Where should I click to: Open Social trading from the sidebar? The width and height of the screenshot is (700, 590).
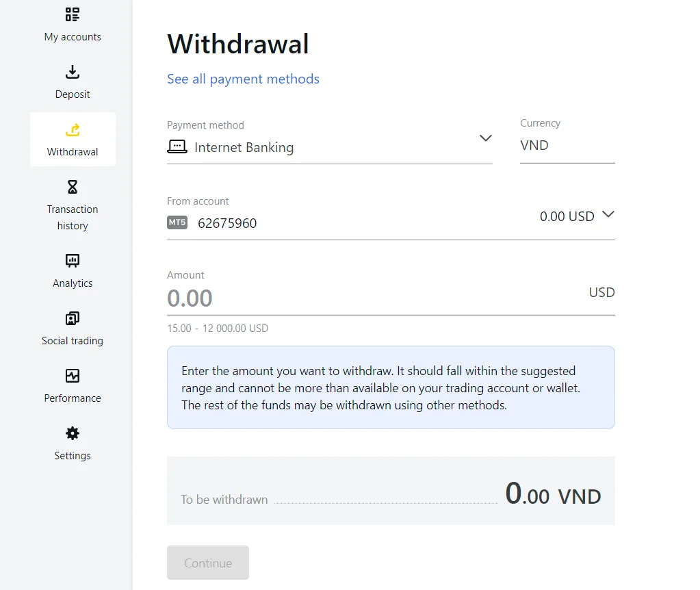[x=72, y=318]
